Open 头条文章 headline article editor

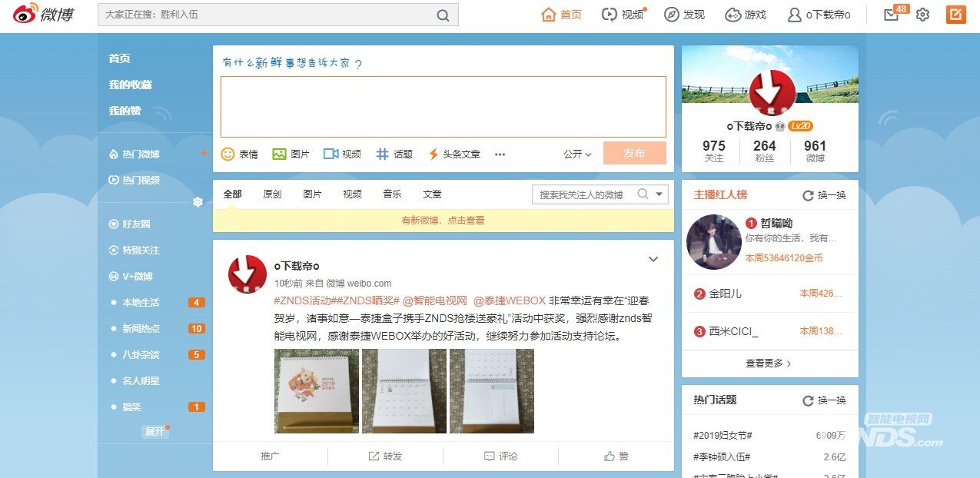tap(453, 154)
